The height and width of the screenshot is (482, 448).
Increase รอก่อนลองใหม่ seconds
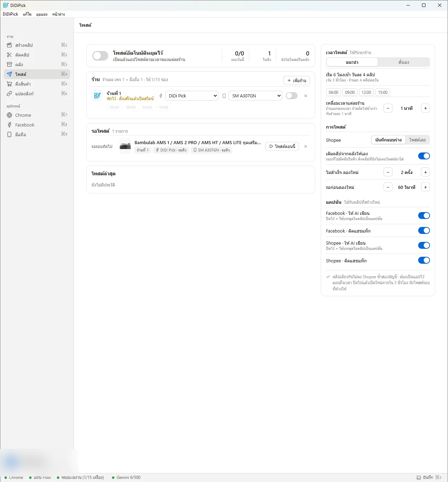(425, 187)
